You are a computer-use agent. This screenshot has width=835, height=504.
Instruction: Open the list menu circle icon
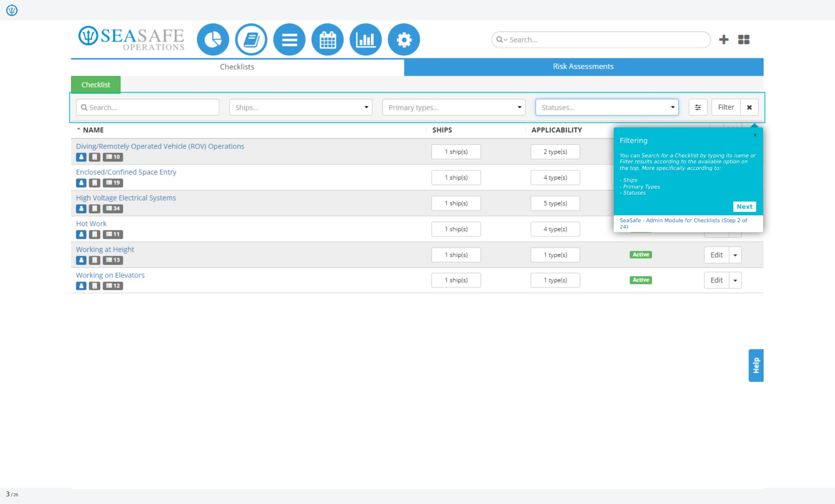pos(289,40)
